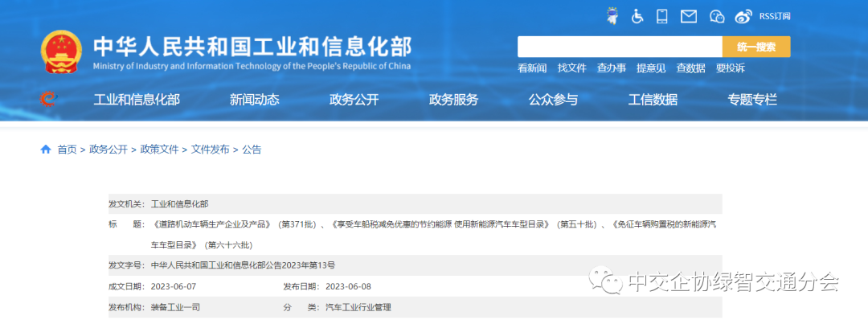Click the RSS订阅 link
This screenshot has height=320, width=868.
point(775,16)
